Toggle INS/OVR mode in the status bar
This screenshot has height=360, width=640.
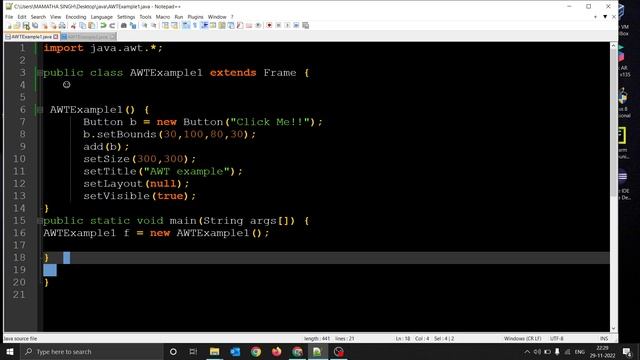tap(604, 338)
